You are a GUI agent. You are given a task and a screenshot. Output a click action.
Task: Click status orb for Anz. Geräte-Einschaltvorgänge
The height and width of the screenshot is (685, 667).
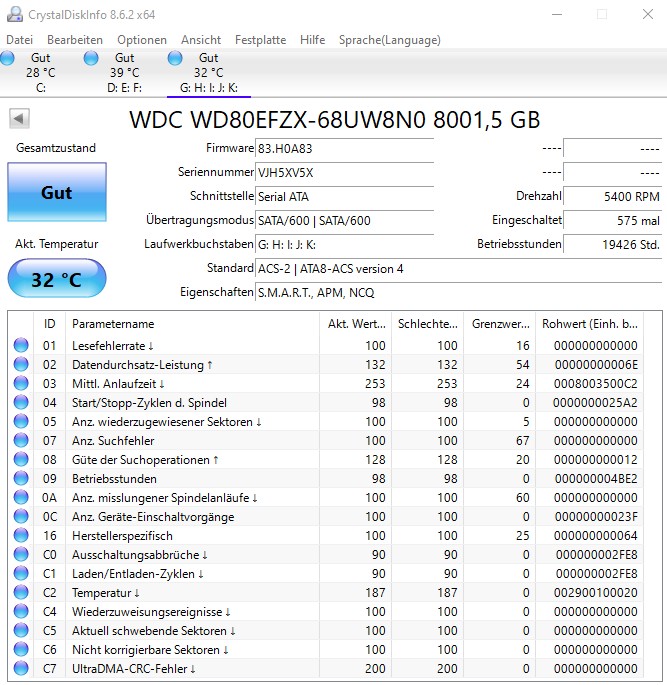(21, 516)
